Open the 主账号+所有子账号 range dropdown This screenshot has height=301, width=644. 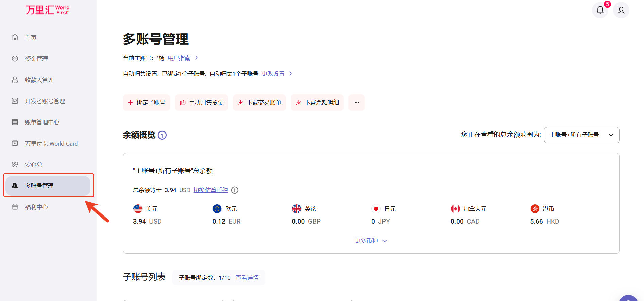click(x=581, y=135)
